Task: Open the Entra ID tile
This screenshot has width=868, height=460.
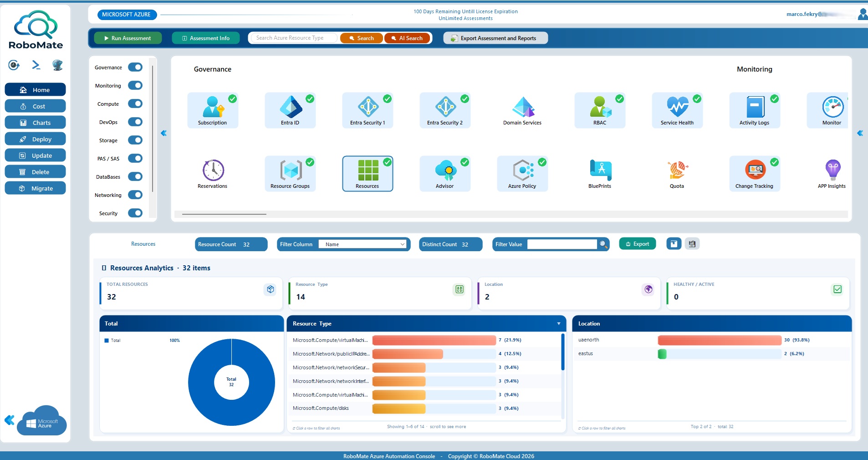Action: click(290, 110)
